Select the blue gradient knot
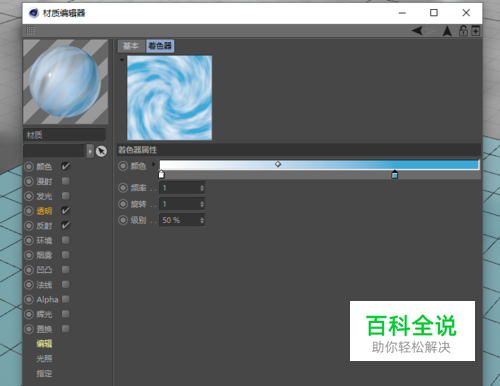The image size is (500, 386). point(395,174)
